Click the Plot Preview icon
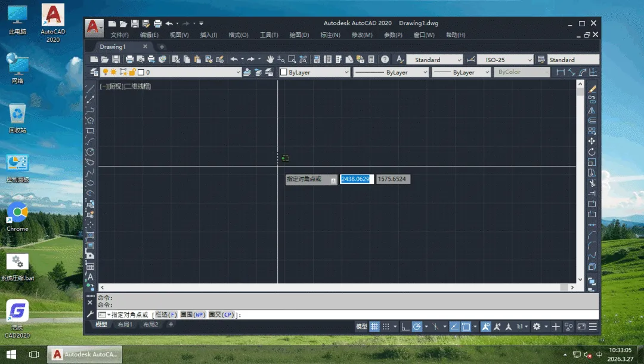 pos(141,60)
